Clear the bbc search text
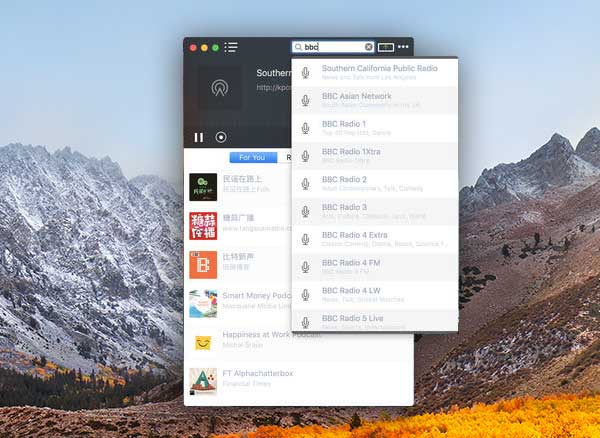The height and width of the screenshot is (438, 600). pyautogui.click(x=368, y=47)
